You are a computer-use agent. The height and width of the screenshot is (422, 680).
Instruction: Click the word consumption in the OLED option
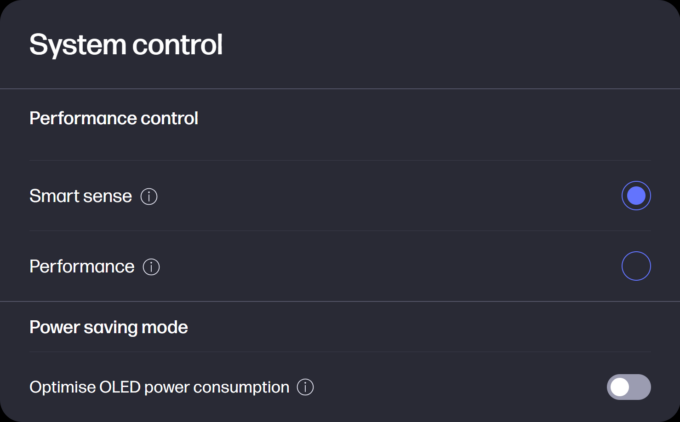pos(241,387)
